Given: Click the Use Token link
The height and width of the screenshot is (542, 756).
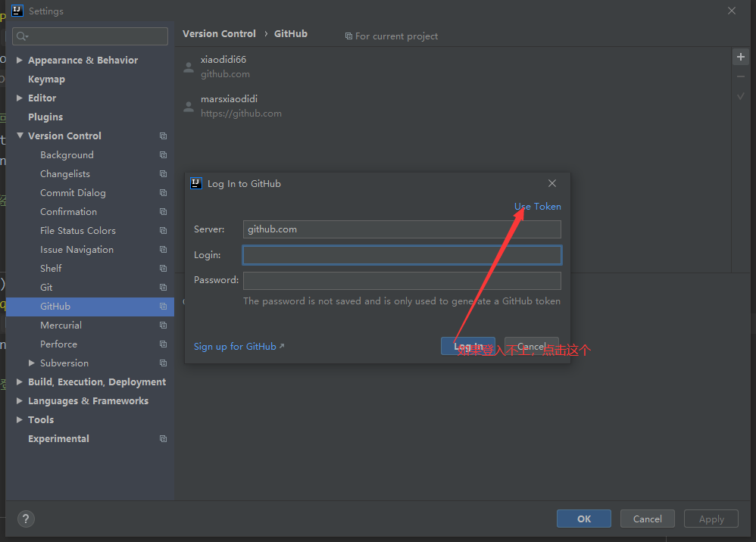Looking at the screenshot, I should (x=538, y=207).
